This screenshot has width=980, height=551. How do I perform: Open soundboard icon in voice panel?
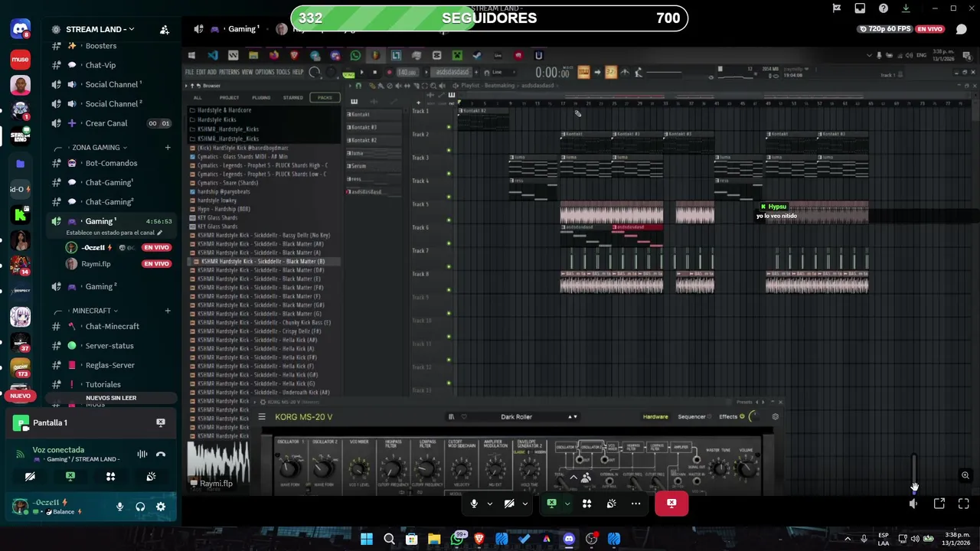(152, 476)
